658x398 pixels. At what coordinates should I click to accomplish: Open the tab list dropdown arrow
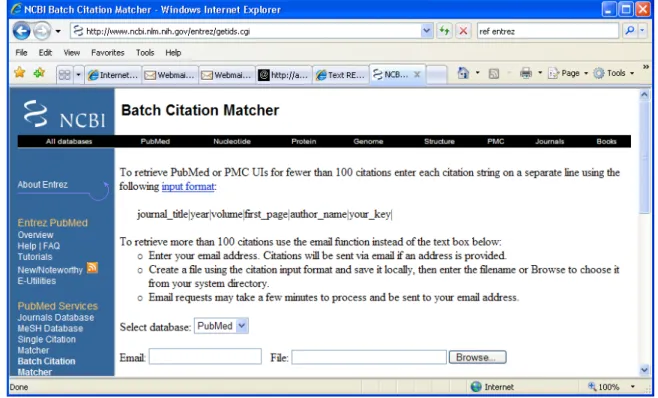pyautogui.click(x=78, y=75)
